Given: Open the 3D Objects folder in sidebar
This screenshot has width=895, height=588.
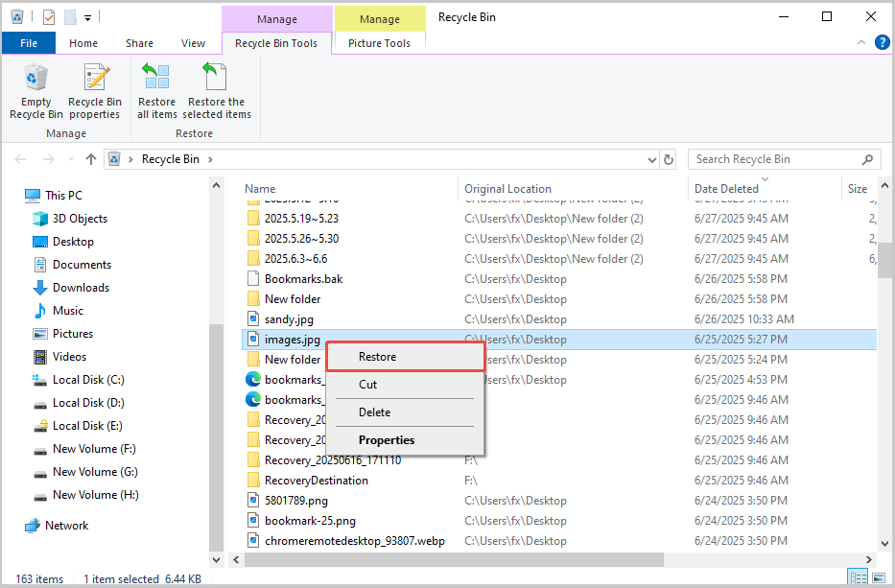Looking at the screenshot, I should [80, 219].
